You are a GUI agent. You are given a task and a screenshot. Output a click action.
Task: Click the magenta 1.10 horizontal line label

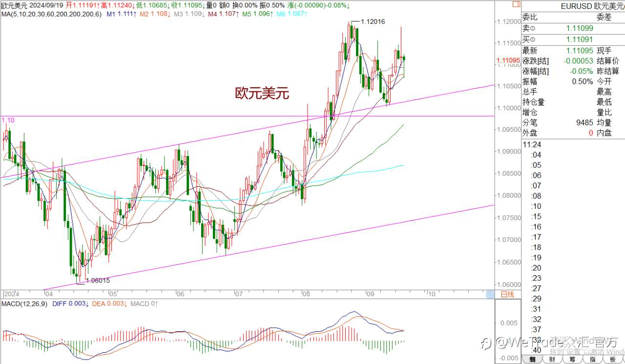[x=8, y=120]
